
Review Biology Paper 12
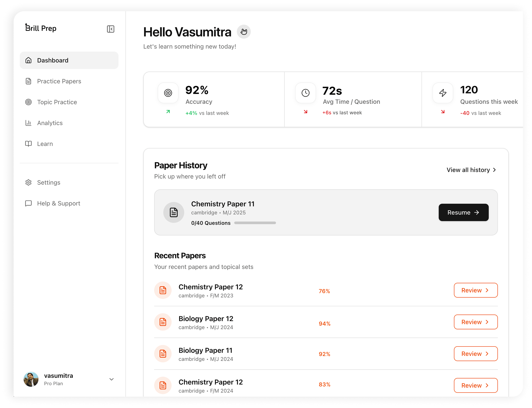(x=476, y=322)
